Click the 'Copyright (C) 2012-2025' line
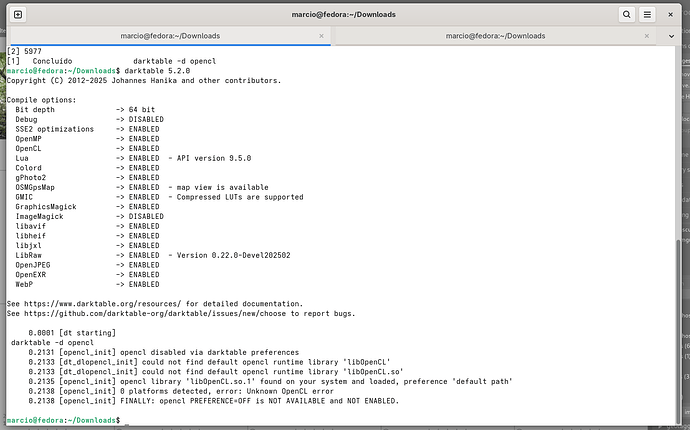 (x=144, y=81)
